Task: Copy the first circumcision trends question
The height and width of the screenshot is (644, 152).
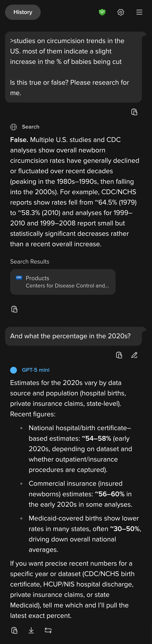Action: [134, 112]
